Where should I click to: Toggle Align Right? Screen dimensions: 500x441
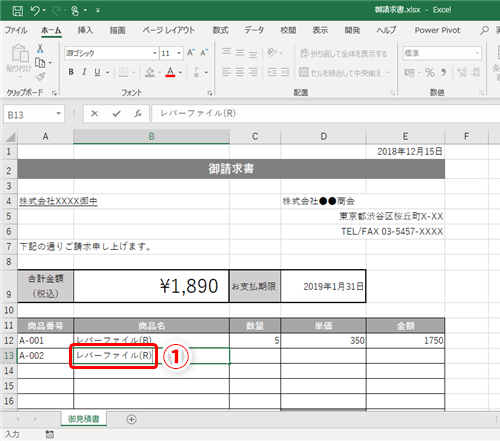253,72
